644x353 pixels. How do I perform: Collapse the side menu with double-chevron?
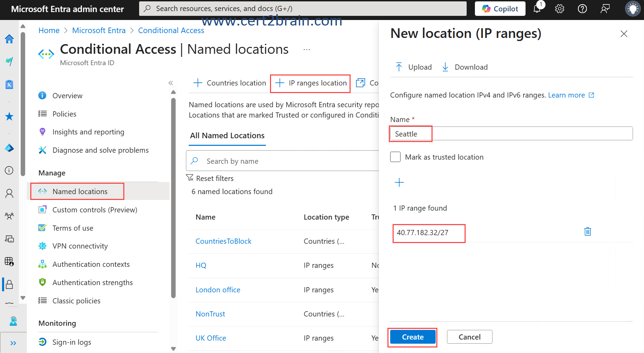[x=170, y=83]
